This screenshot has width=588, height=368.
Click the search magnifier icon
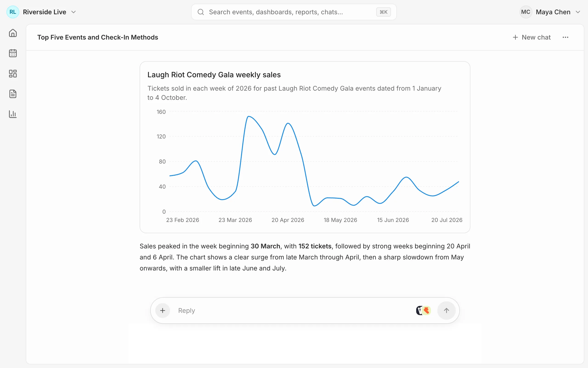pyautogui.click(x=201, y=12)
